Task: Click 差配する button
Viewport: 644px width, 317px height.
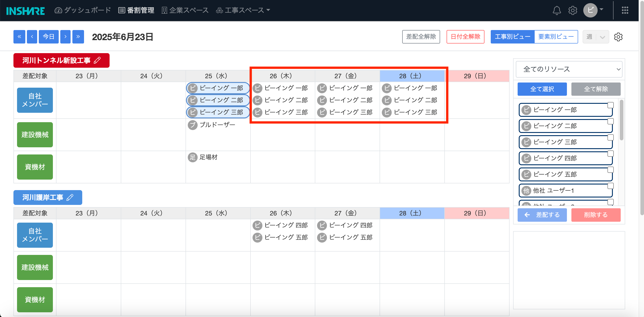Action: pos(542,215)
